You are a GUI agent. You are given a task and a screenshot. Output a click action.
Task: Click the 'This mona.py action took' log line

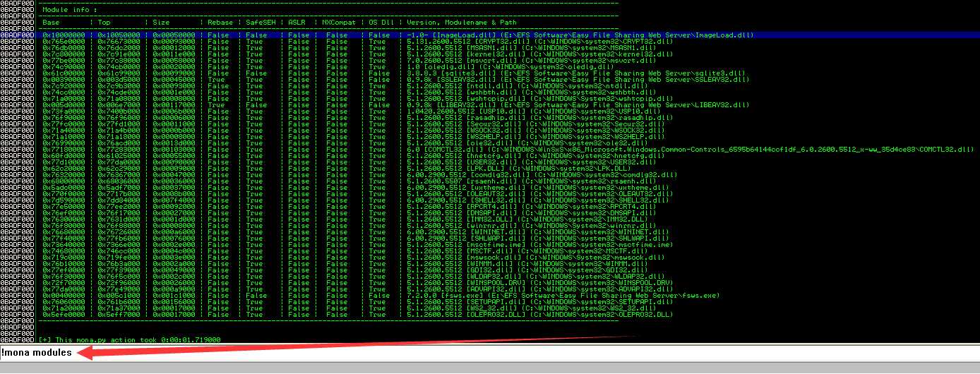[x=131, y=340]
